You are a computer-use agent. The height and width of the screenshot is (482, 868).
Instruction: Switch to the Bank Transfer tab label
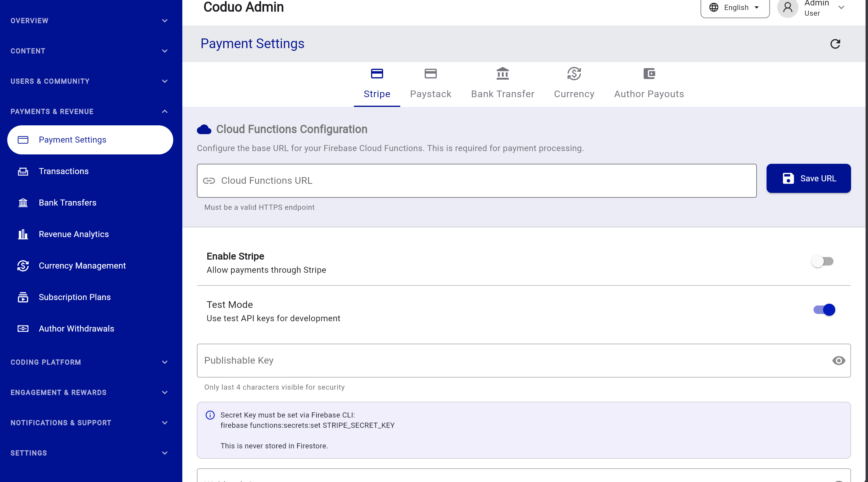pos(502,94)
